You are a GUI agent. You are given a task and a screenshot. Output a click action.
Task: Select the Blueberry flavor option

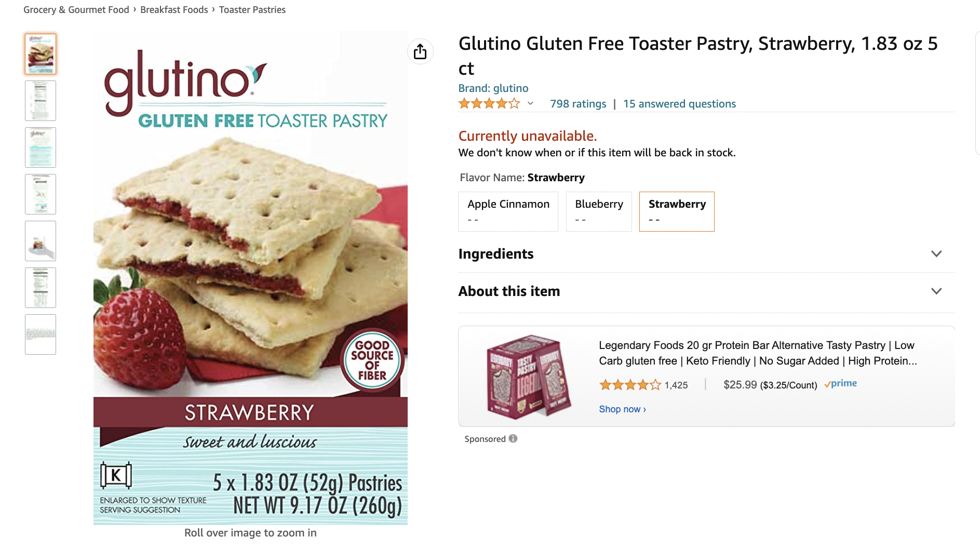(599, 211)
